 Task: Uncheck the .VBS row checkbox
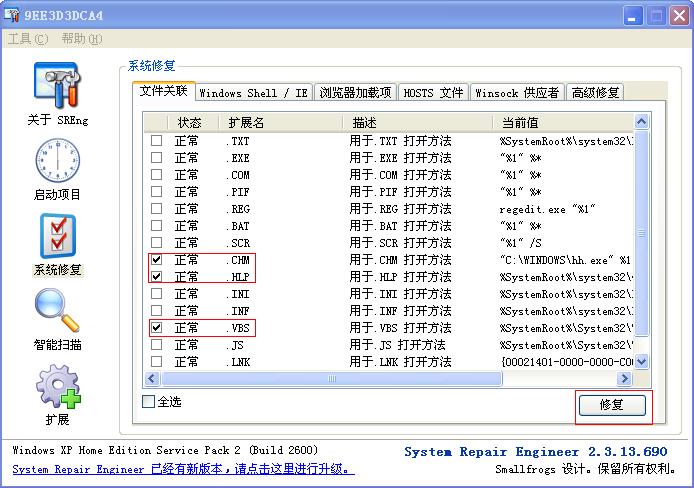(156, 327)
